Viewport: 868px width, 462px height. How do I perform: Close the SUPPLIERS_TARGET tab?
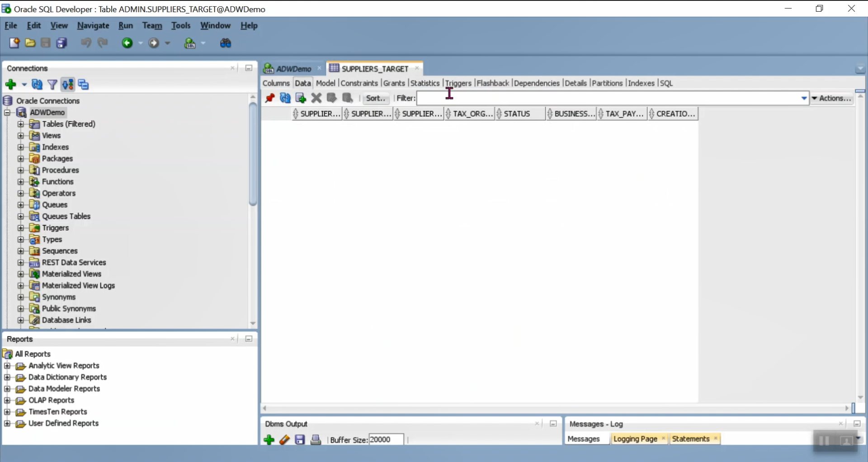[x=417, y=68]
